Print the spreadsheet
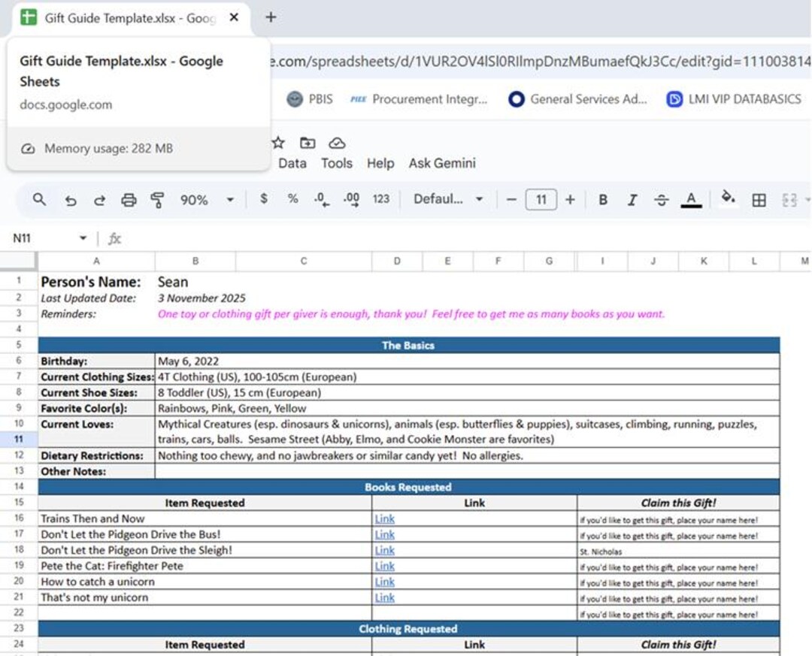The image size is (812, 656). 129,200
